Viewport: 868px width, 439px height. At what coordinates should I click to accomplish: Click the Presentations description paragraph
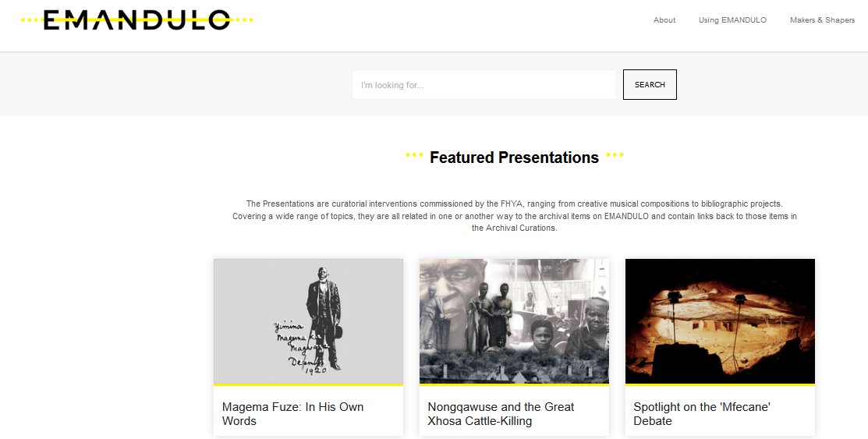(x=514, y=216)
